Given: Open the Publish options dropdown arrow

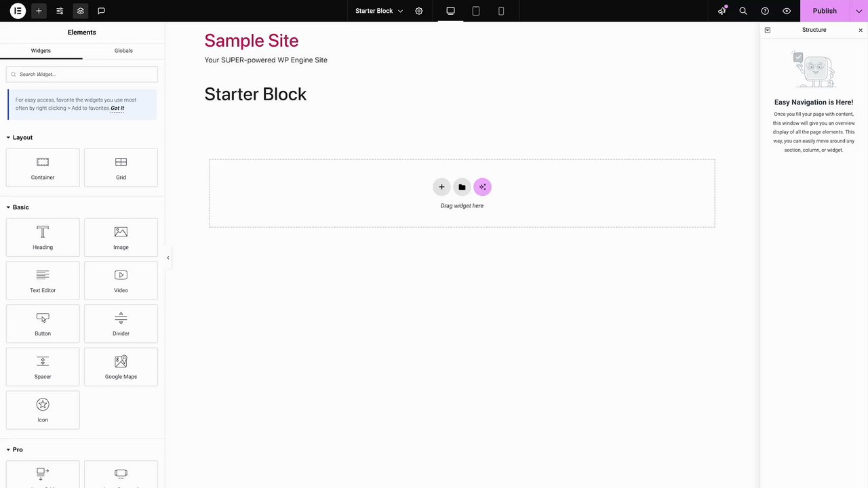Looking at the screenshot, I should click(859, 11).
